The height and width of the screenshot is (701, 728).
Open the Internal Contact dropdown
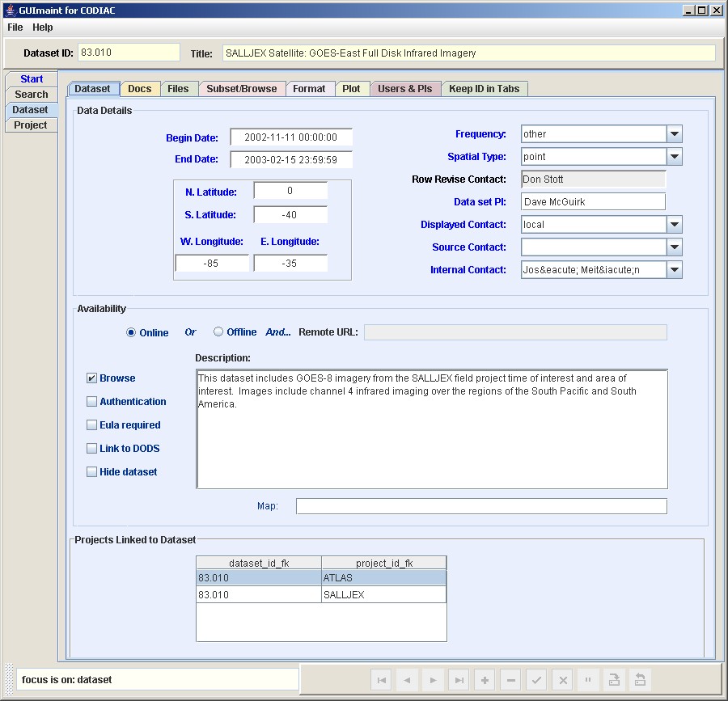click(x=674, y=270)
